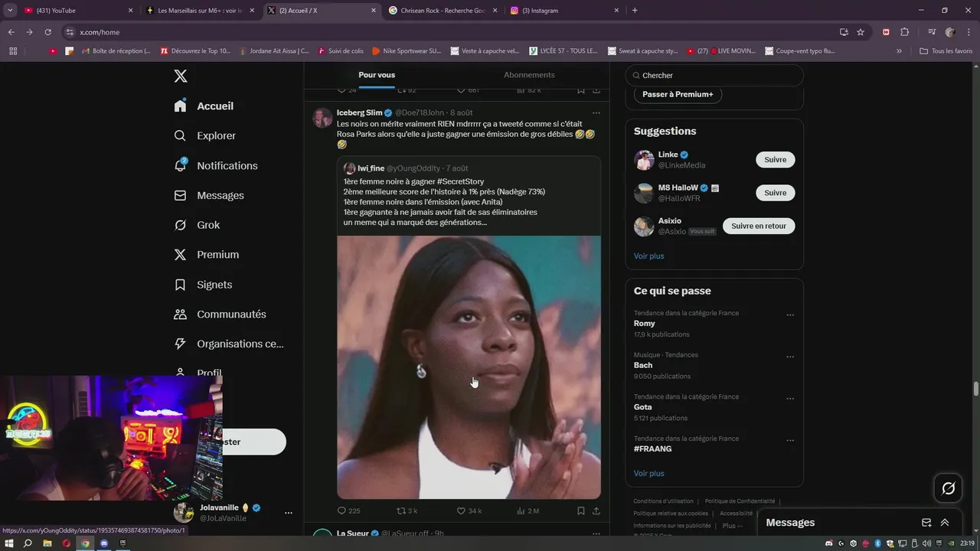Bookmark the Iceberg Slim post
The height and width of the screenshot is (551, 980).
click(x=581, y=510)
